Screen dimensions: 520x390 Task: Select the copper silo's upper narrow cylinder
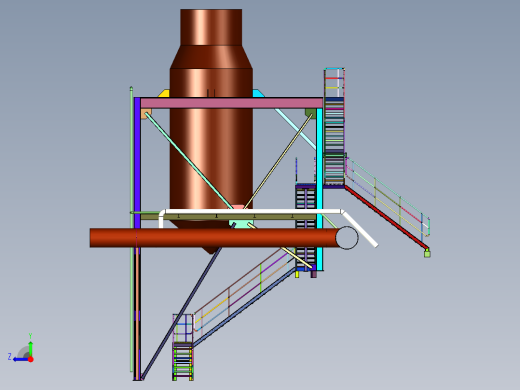point(211,27)
